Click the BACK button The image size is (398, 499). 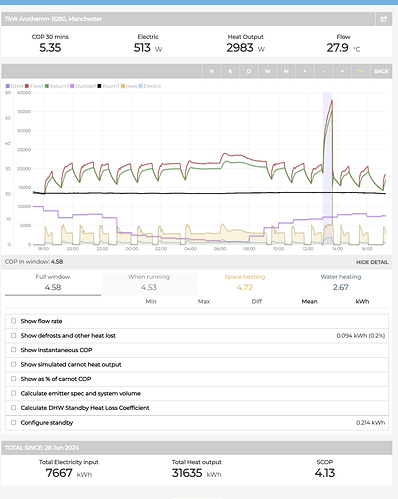coord(381,71)
